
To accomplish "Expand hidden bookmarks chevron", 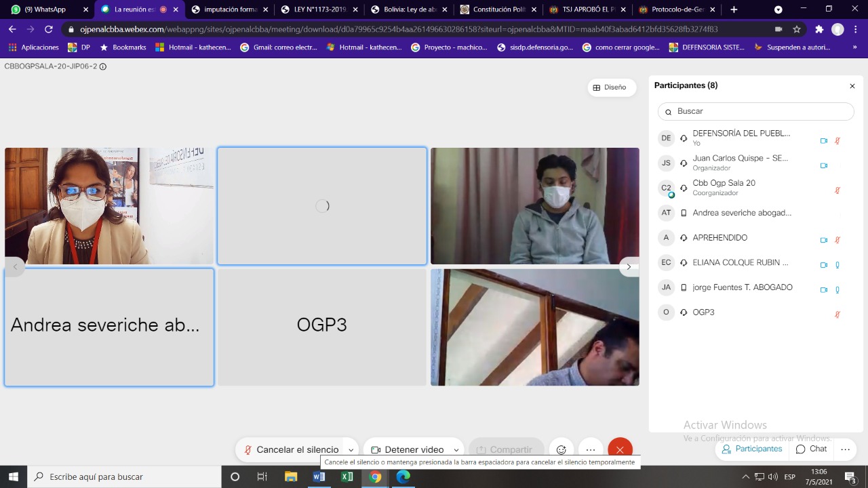I will tap(854, 47).
